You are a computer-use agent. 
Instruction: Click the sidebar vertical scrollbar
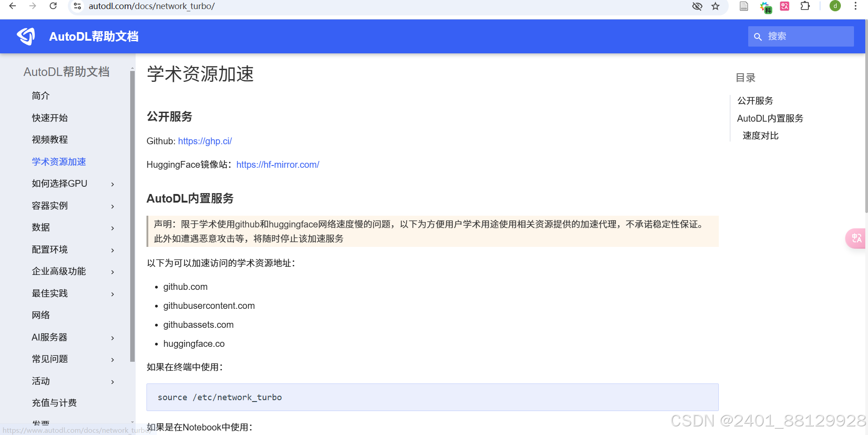click(x=132, y=216)
